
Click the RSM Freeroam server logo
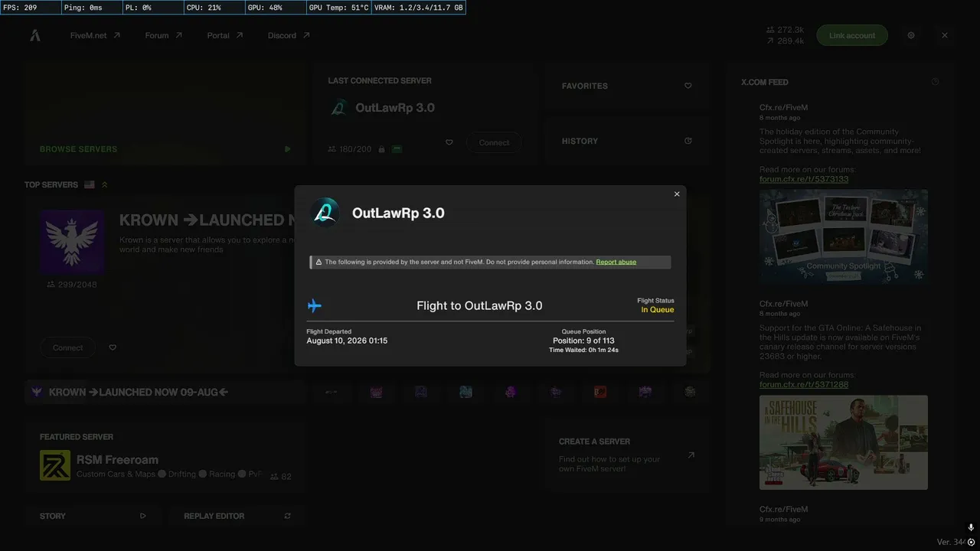pyautogui.click(x=55, y=465)
